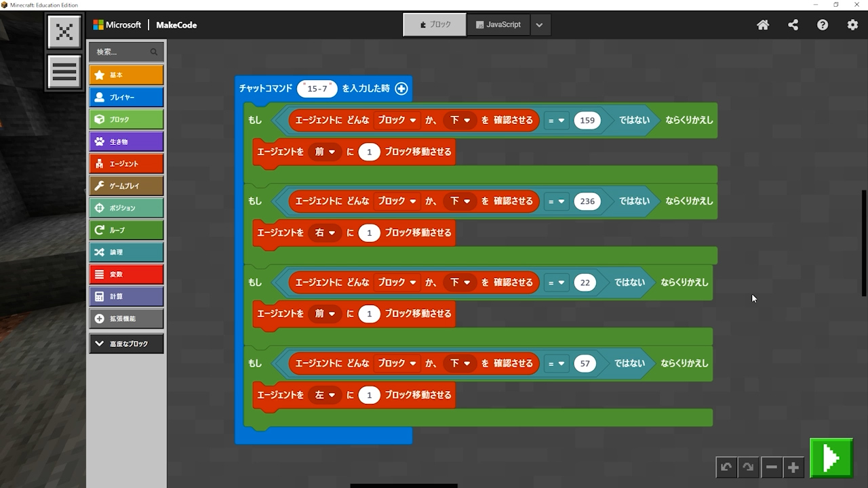Screen dimensions: 868x488
Task: Open the ループ block category
Action: tap(126, 230)
